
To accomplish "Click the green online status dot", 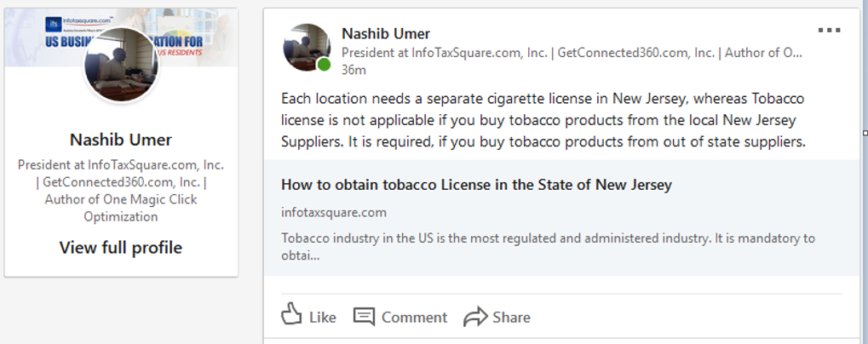I will click(324, 65).
